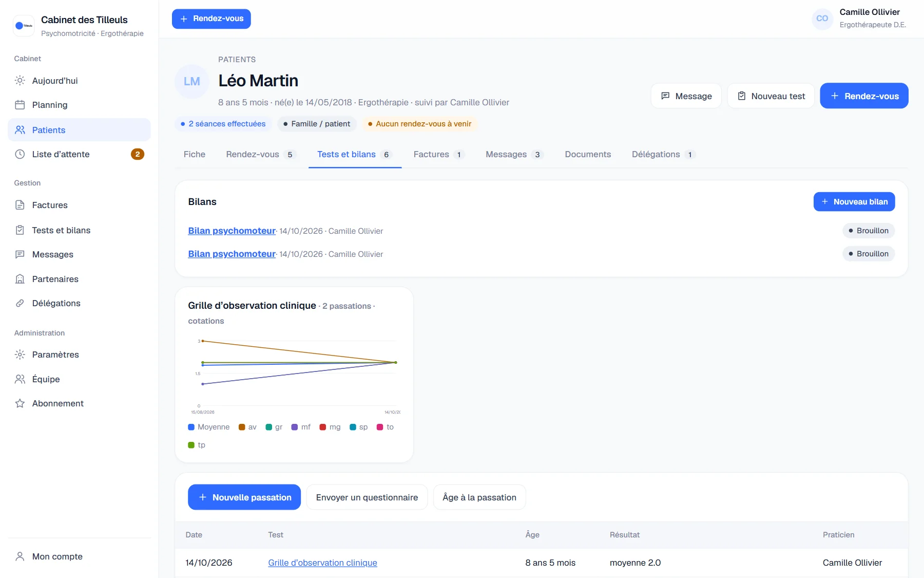This screenshot has height=578, width=924.
Task: Click the Nouveau test button
Action: point(771,96)
